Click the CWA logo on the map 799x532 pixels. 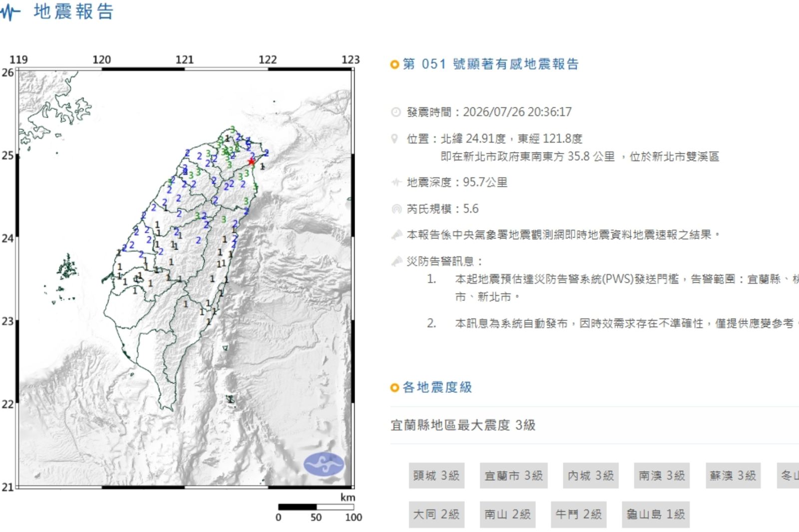324,464
